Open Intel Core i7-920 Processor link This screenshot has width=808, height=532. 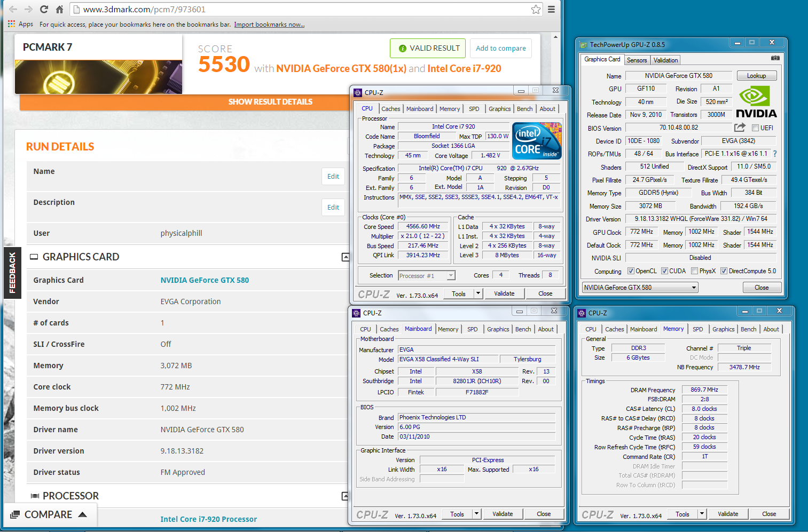coord(208,519)
